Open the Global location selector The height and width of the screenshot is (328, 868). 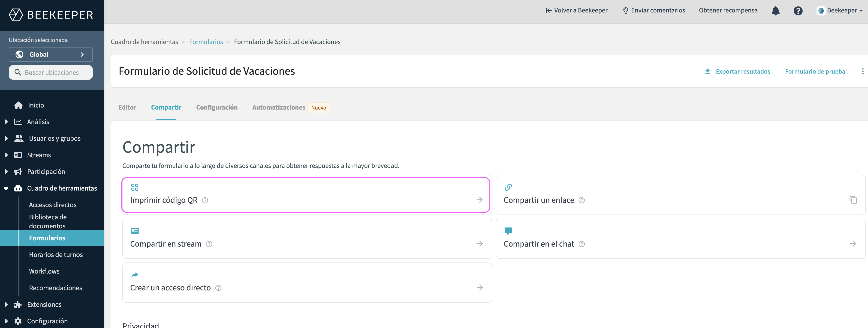(x=51, y=55)
